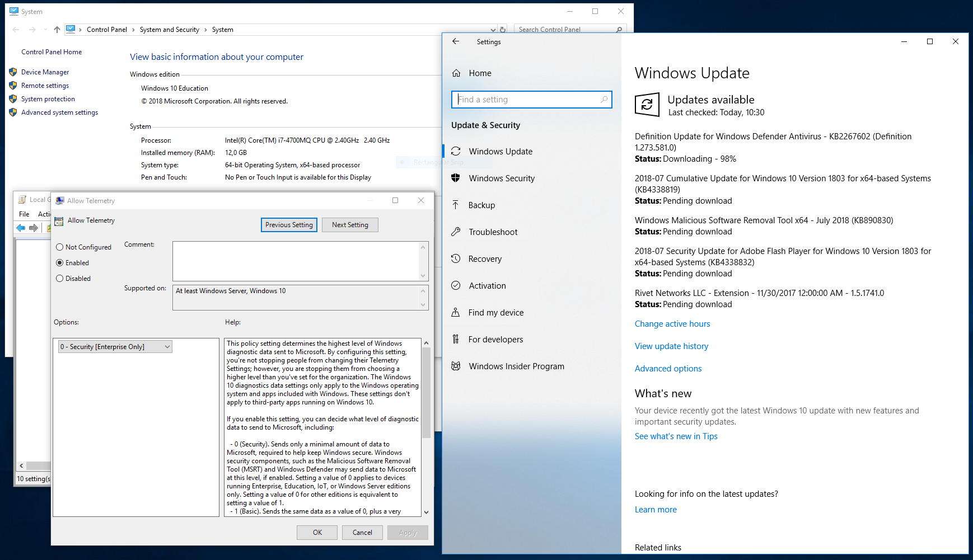Image resolution: width=973 pixels, height=560 pixels.
Task: Click the shield icon beside Device Manager
Action: (13, 72)
